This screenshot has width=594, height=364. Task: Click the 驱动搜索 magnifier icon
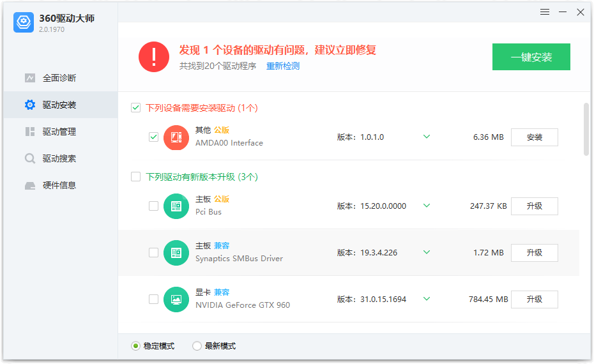[30, 158]
